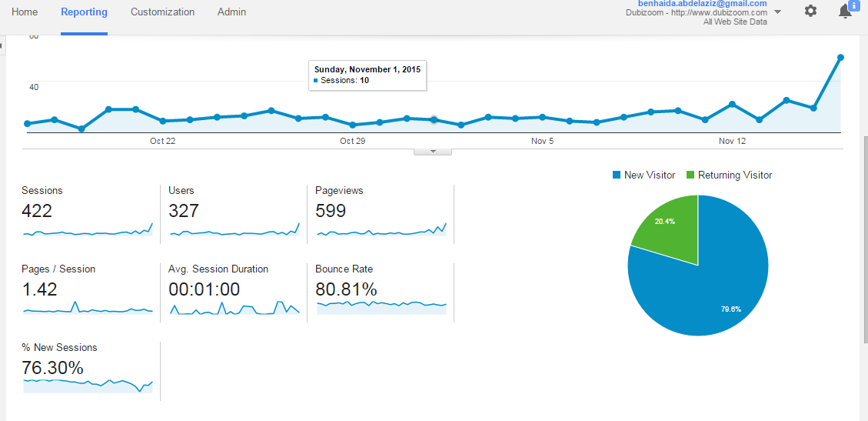Switch to the Customization tab

tap(163, 12)
